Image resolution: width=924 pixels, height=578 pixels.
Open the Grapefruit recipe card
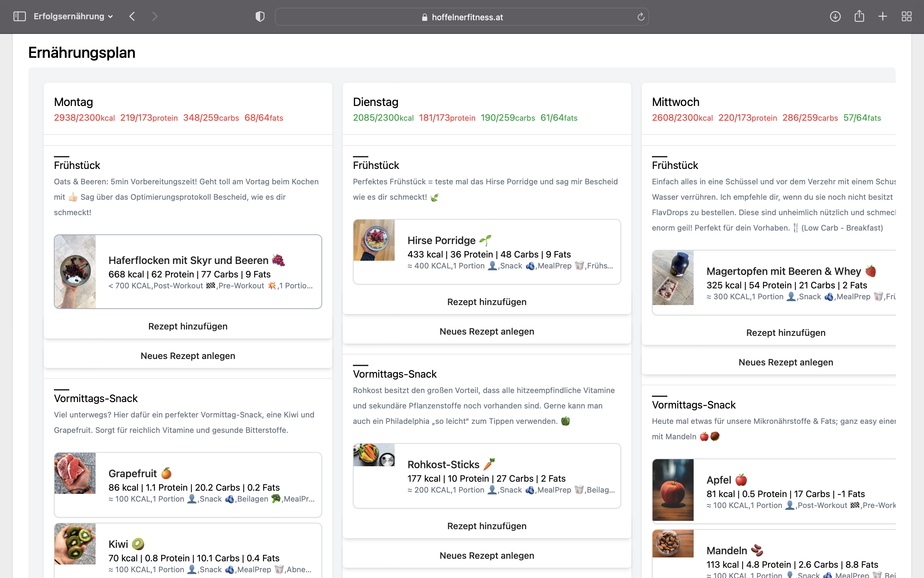188,484
